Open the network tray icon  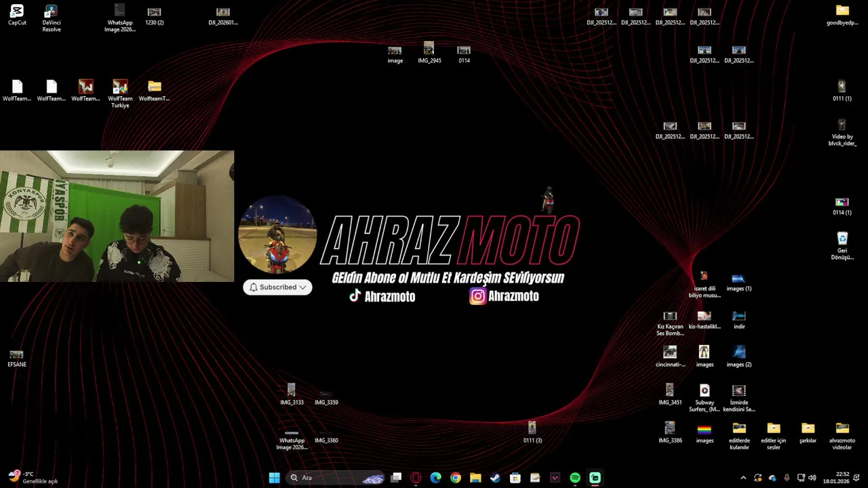801,478
